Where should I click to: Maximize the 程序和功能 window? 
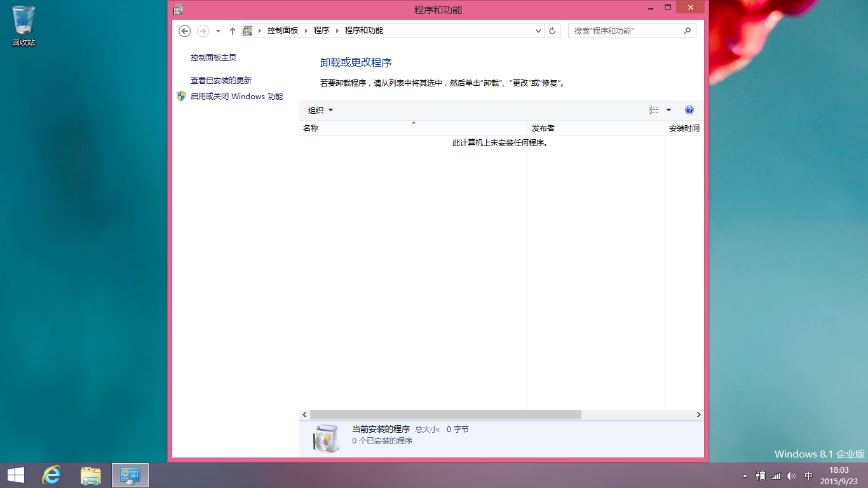667,8
